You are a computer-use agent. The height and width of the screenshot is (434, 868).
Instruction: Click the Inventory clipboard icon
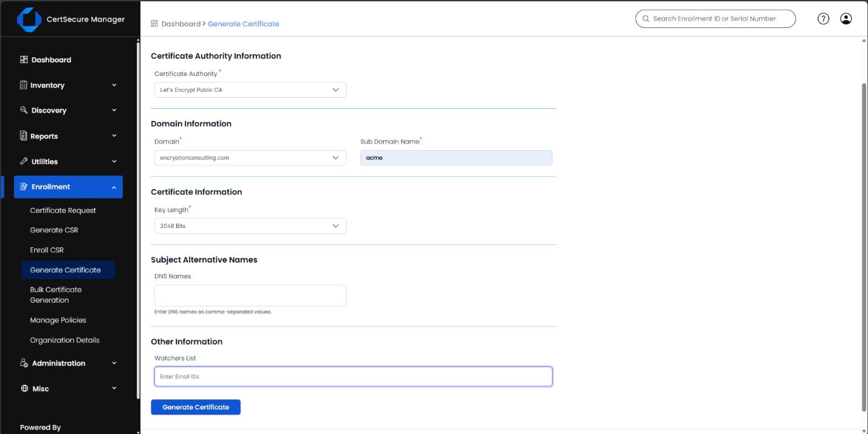24,85
